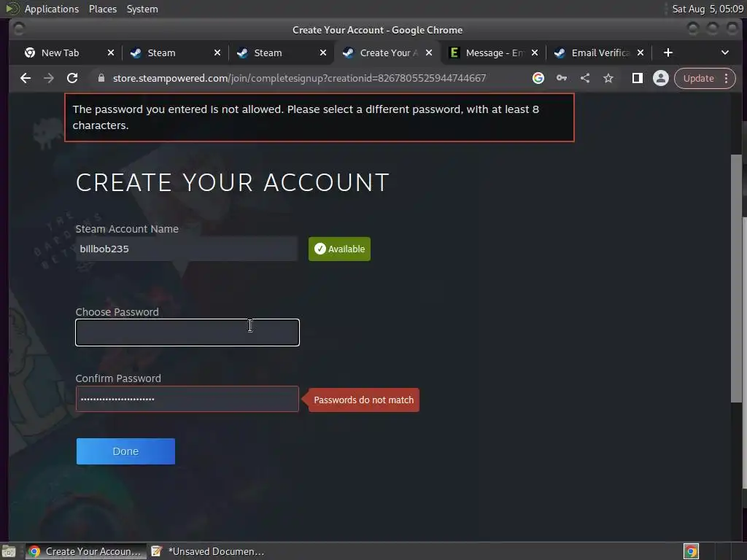The image size is (747, 560).
Task: Share this page icon
Action: (585, 78)
